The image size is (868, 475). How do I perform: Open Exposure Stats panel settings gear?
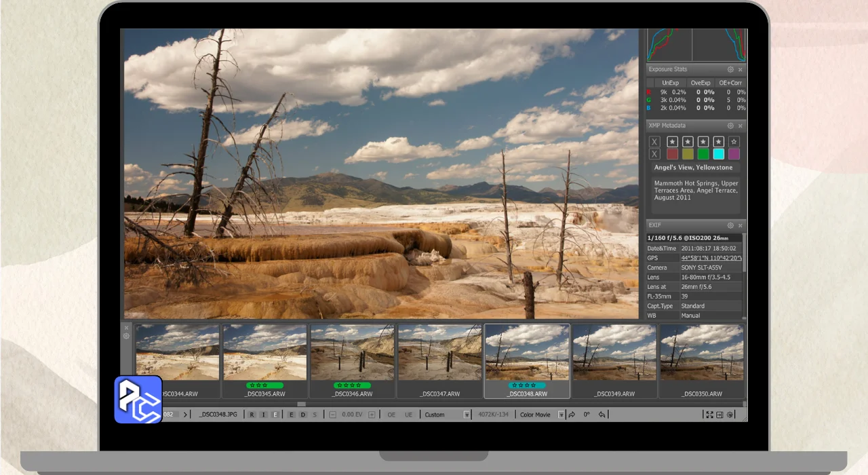pyautogui.click(x=730, y=69)
